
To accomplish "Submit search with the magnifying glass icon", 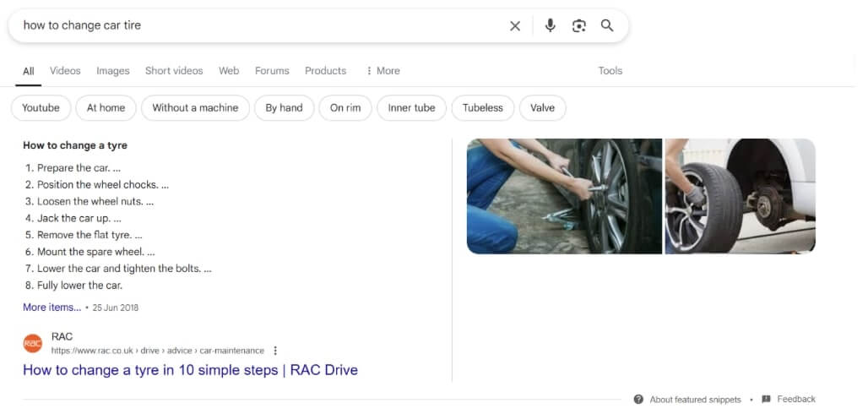I will click(607, 25).
